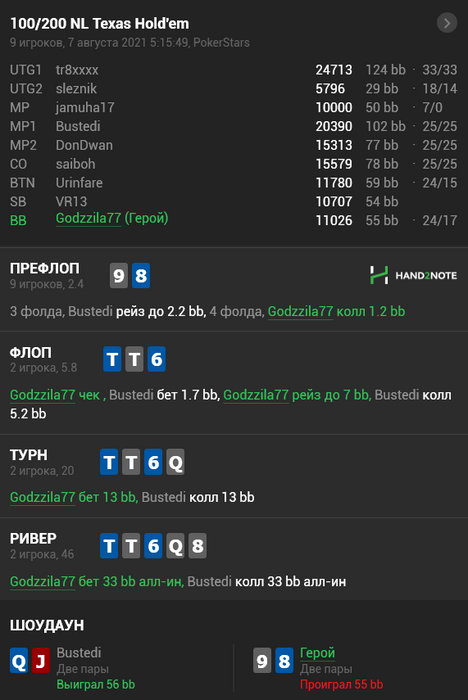Viewport: 468px width, 700px height.
Task: Click the ПРЕФЛОП section header
Action: click(x=45, y=268)
